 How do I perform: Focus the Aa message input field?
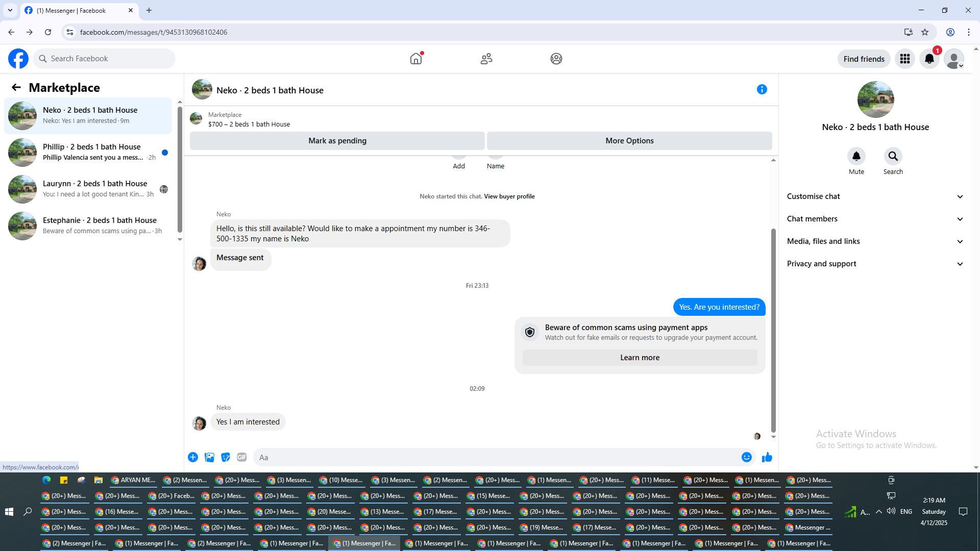[x=496, y=457]
